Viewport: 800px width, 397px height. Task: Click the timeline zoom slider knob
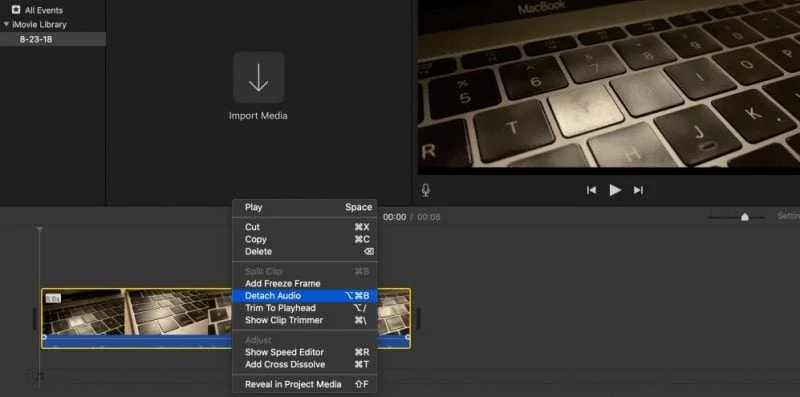click(x=745, y=217)
